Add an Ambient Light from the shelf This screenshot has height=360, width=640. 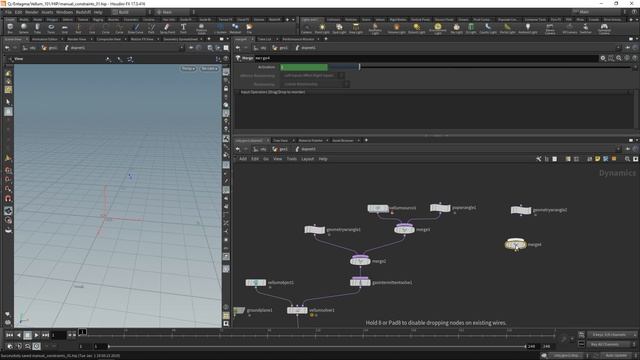point(527,28)
